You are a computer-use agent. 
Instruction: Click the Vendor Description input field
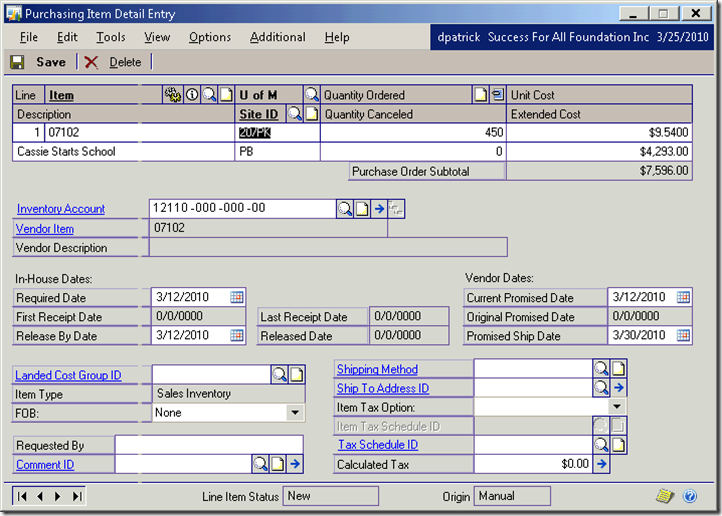click(328, 248)
